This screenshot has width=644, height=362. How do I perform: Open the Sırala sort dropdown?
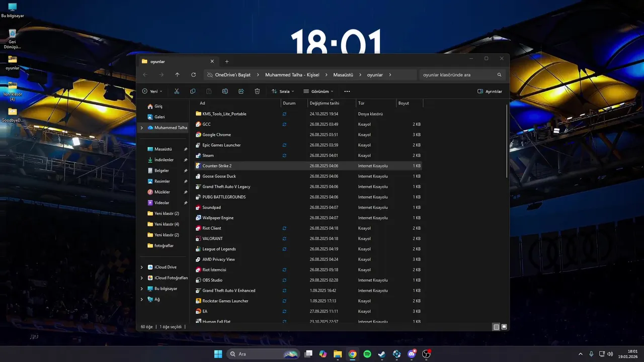coord(283,91)
